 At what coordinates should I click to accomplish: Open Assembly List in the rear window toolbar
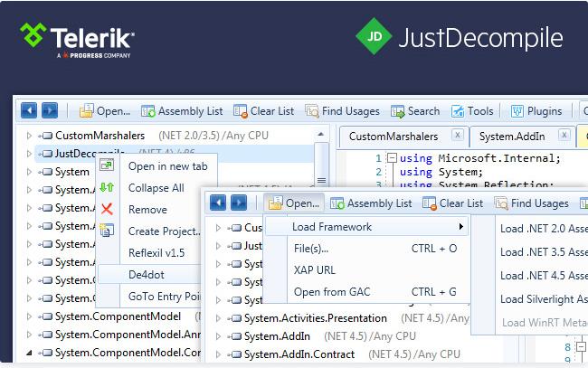coord(182,111)
